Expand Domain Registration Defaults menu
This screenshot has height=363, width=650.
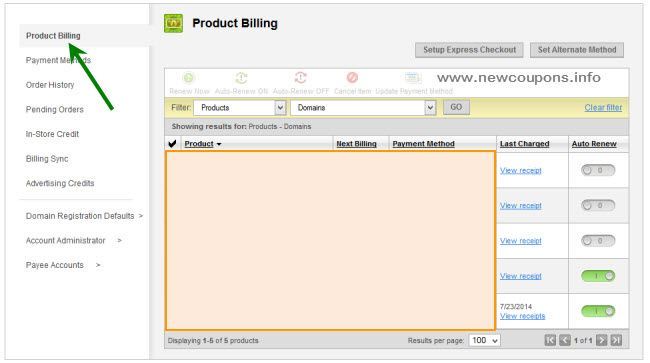84,216
